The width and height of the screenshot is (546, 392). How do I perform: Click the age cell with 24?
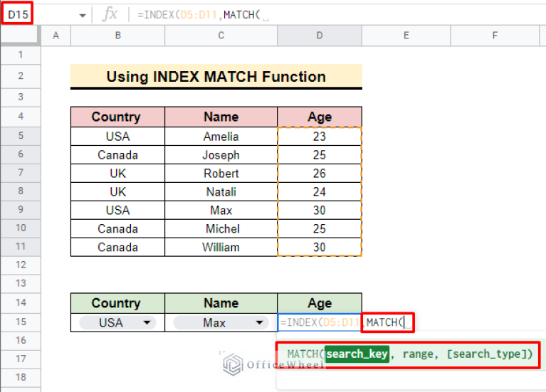(x=320, y=191)
